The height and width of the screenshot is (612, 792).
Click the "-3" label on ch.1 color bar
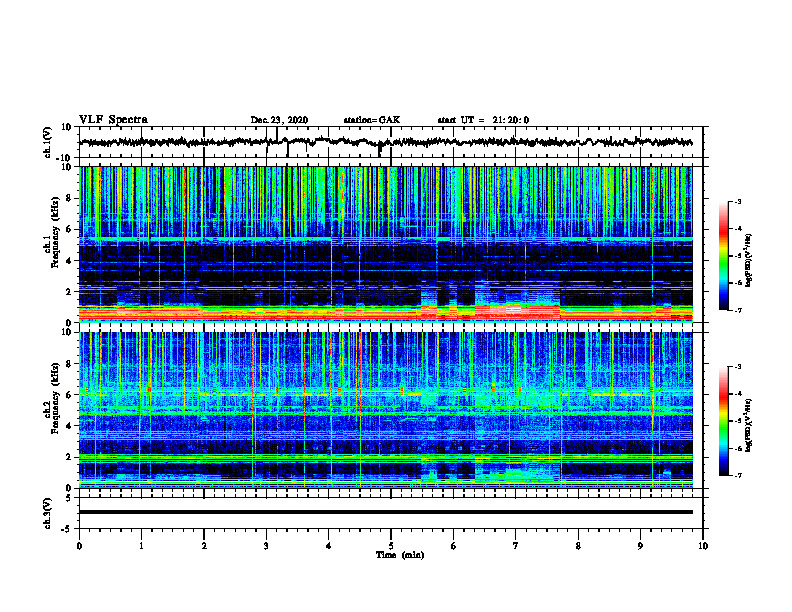(x=737, y=201)
